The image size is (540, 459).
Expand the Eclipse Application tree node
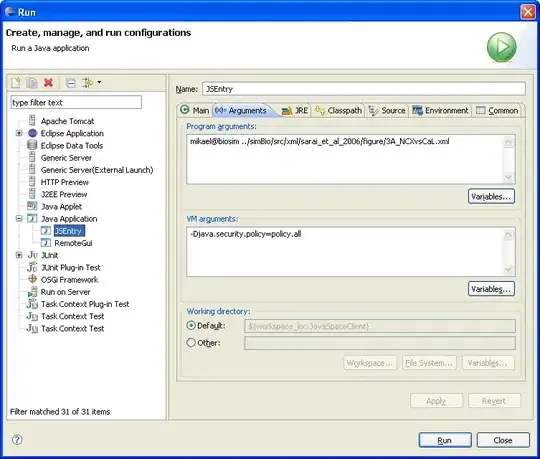pyautogui.click(x=19, y=133)
